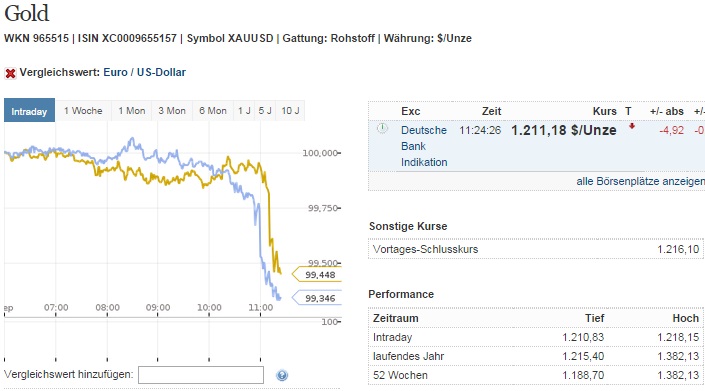The width and height of the screenshot is (705, 391).
Task: Click the red down arrow trend indicator
Action: pos(632,126)
